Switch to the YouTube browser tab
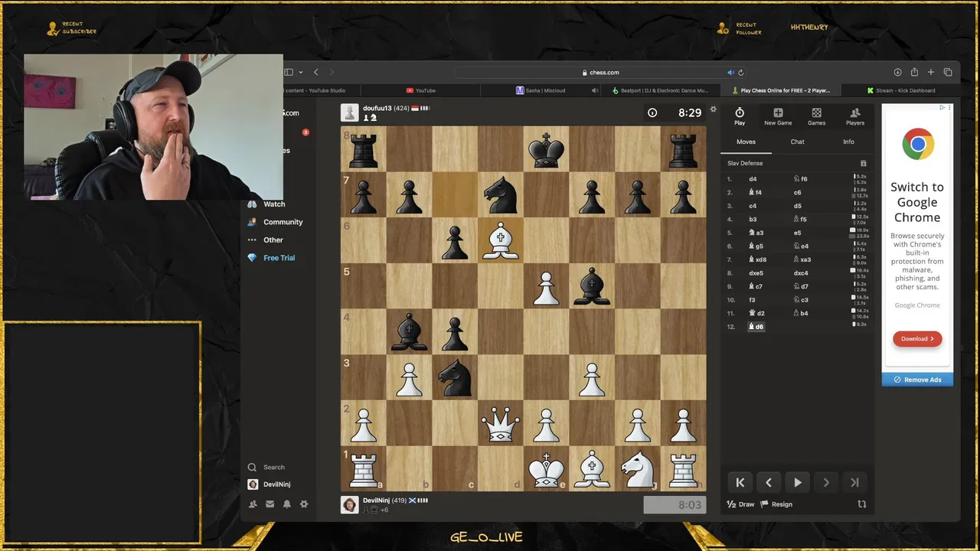The height and width of the screenshot is (551, 980). click(x=420, y=90)
